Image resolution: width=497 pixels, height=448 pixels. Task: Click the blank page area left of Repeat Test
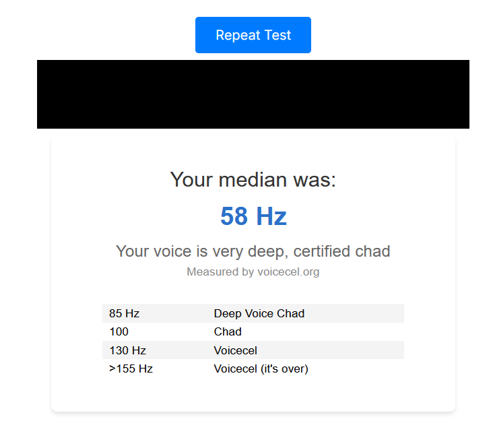tap(101, 35)
